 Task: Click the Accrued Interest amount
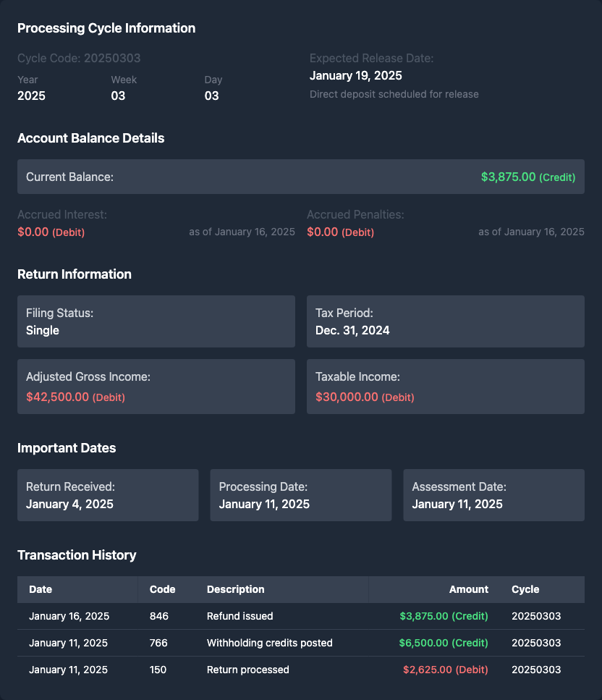[x=51, y=232]
